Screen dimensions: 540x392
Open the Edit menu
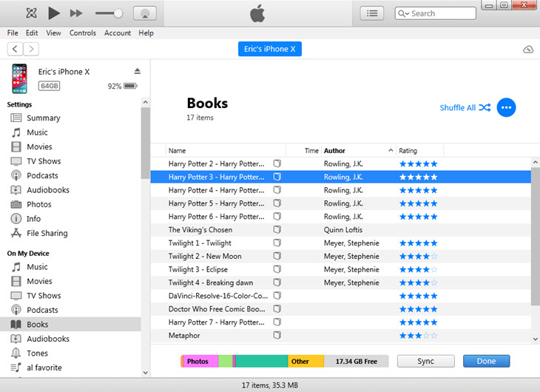tap(32, 33)
